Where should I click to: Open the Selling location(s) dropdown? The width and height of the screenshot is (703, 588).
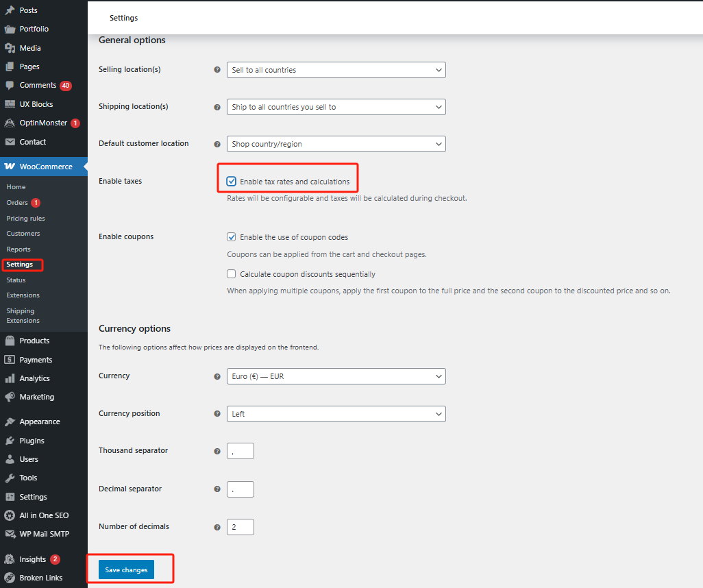pyautogui.click(x=336, y=70)
